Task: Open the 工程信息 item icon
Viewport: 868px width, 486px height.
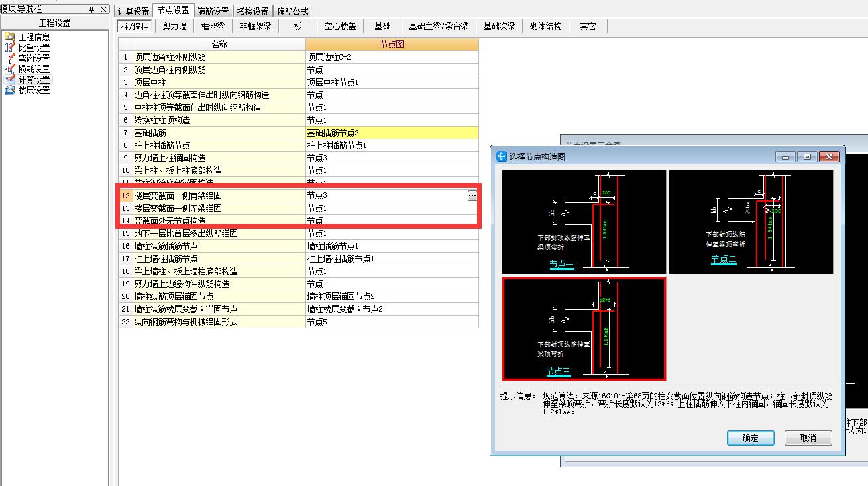Action: (x=9, y=37)
